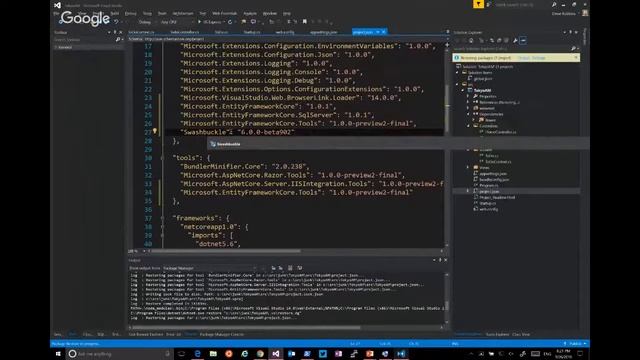Open the Windows Start menu
The image size is (640, 360).
coord(58,354)
